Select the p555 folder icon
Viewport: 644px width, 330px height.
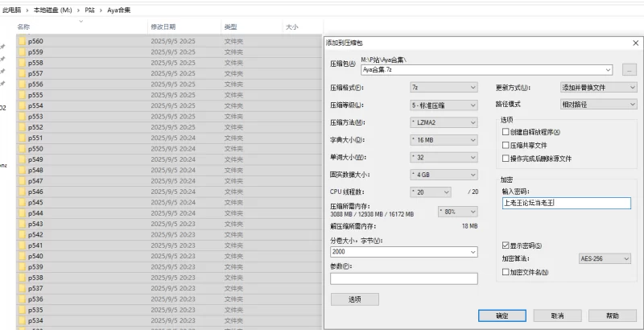22,95
